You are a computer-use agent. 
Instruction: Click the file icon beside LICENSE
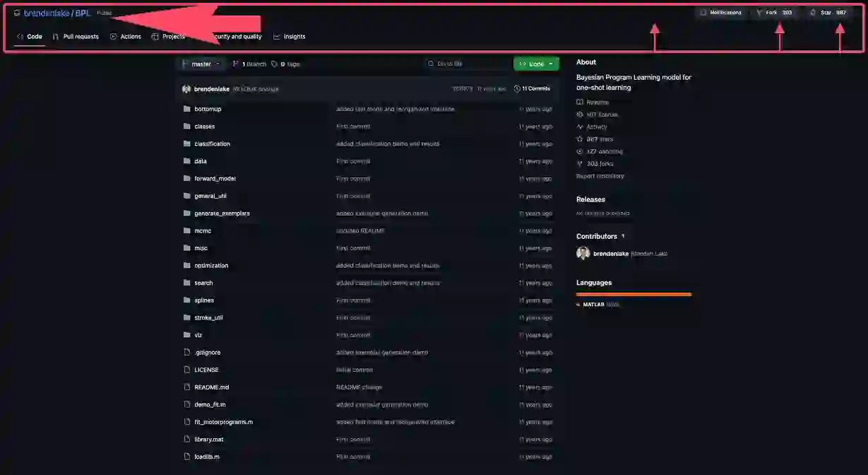(186, 370)
